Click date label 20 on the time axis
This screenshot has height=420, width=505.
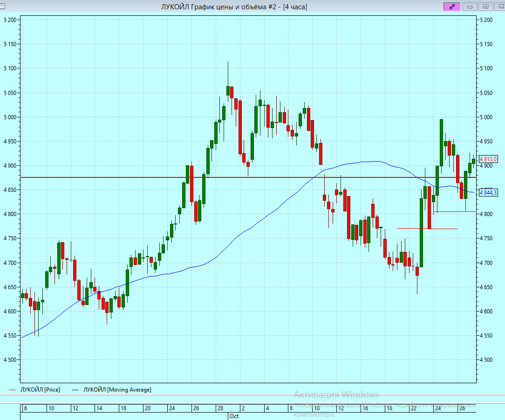tap(148, 408)
